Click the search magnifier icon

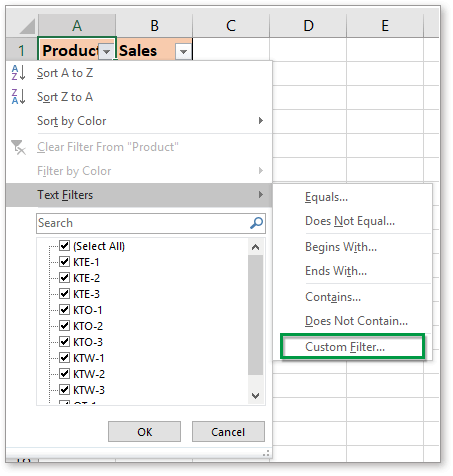point(256,223)
